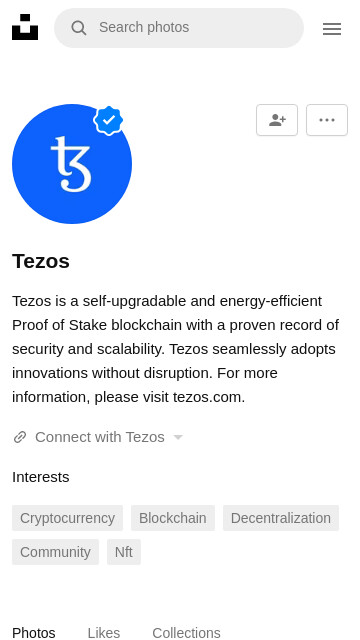Click the dropdown arrow after Connect with Tezos

[178, 438]
